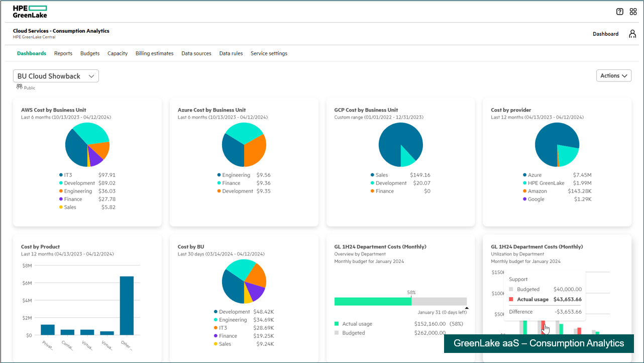This screenshot has width=644, height=363.
Task: Click the HPE GreenLake logo
Action: pos(30,12)
